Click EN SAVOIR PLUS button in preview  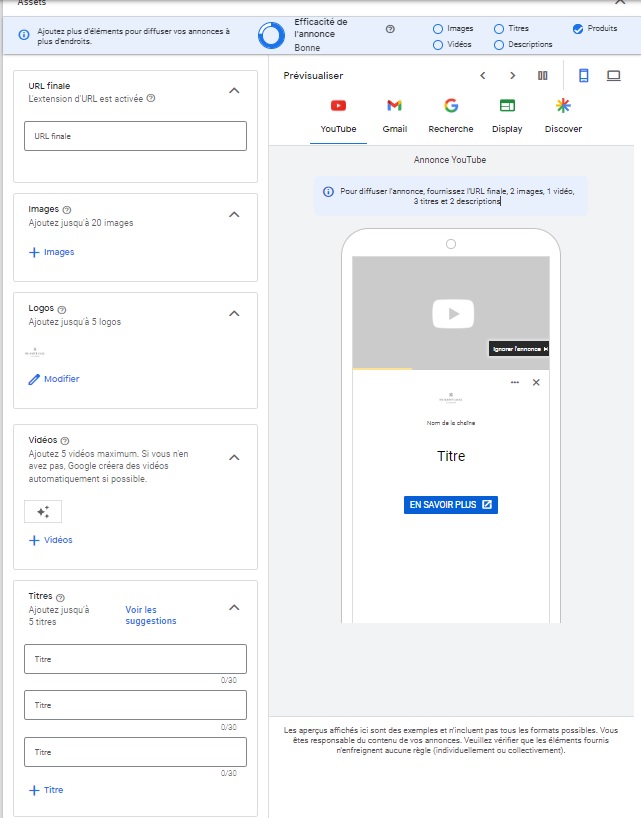coord(451,504)
